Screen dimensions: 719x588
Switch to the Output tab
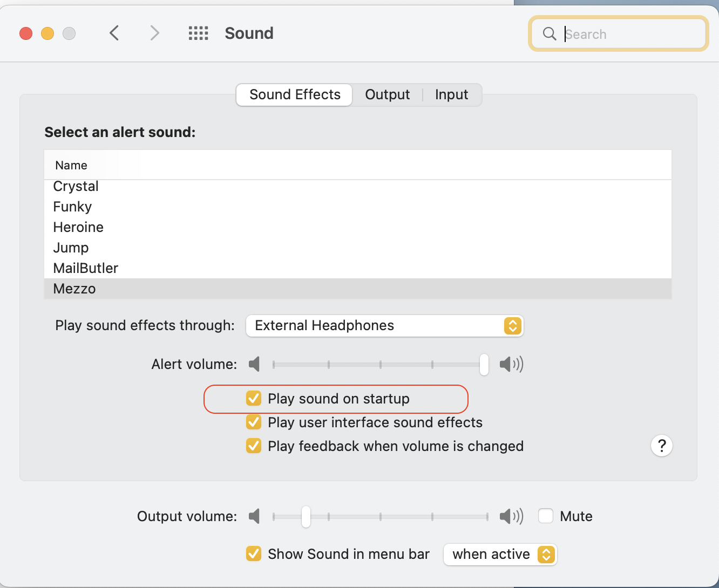(387, 95)
